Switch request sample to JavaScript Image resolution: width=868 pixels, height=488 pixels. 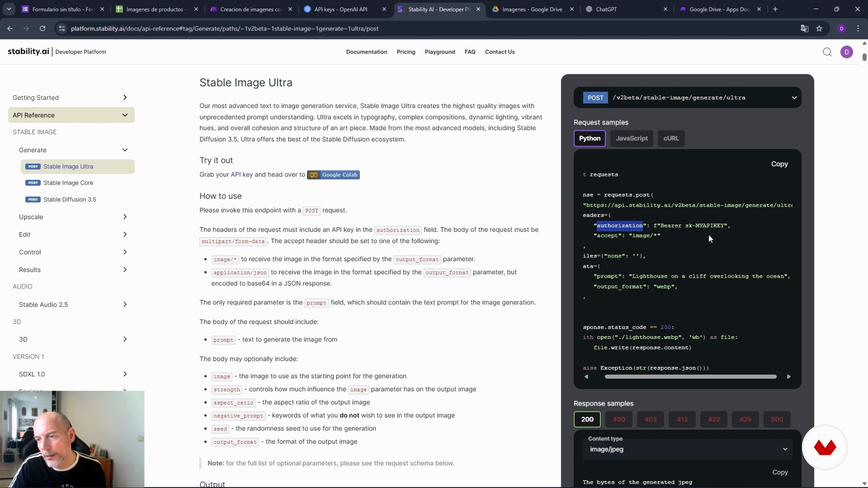coord(631,138)
